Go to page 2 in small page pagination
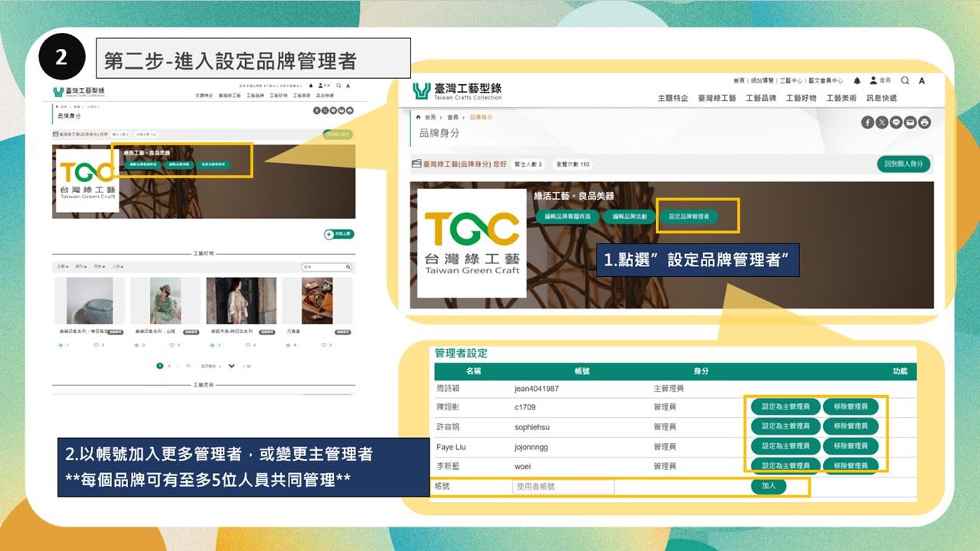Viewport: 980px width, 551px height. (x=169, y=367)
